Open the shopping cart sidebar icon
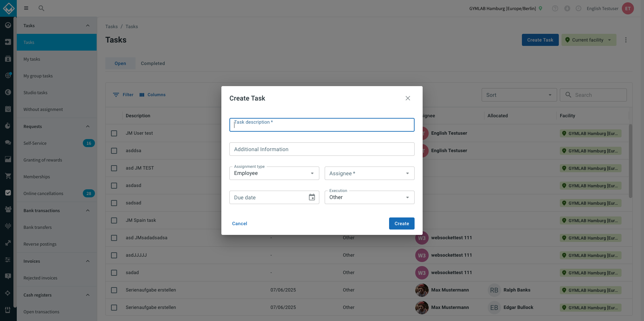644x321 pixels. (8, 176)
